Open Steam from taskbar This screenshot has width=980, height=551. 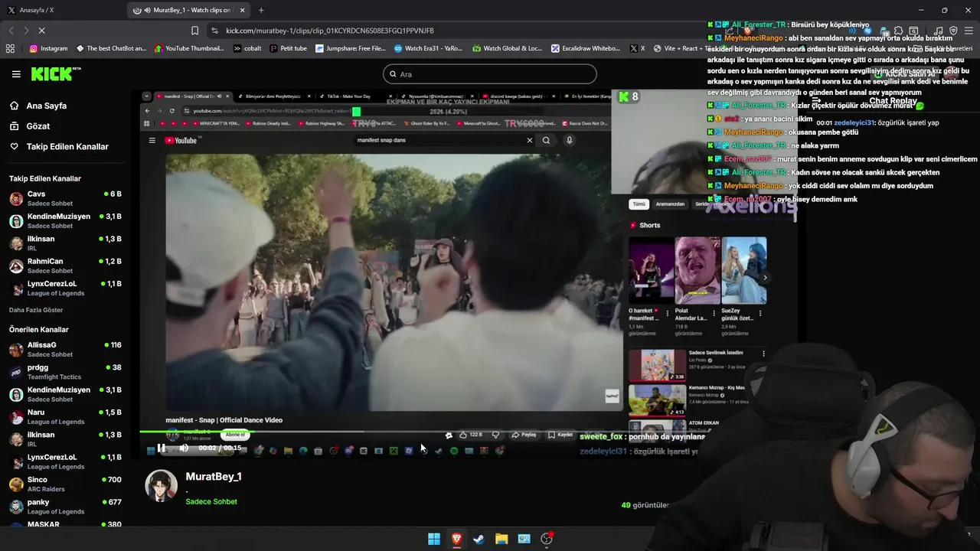pos(479,539)
